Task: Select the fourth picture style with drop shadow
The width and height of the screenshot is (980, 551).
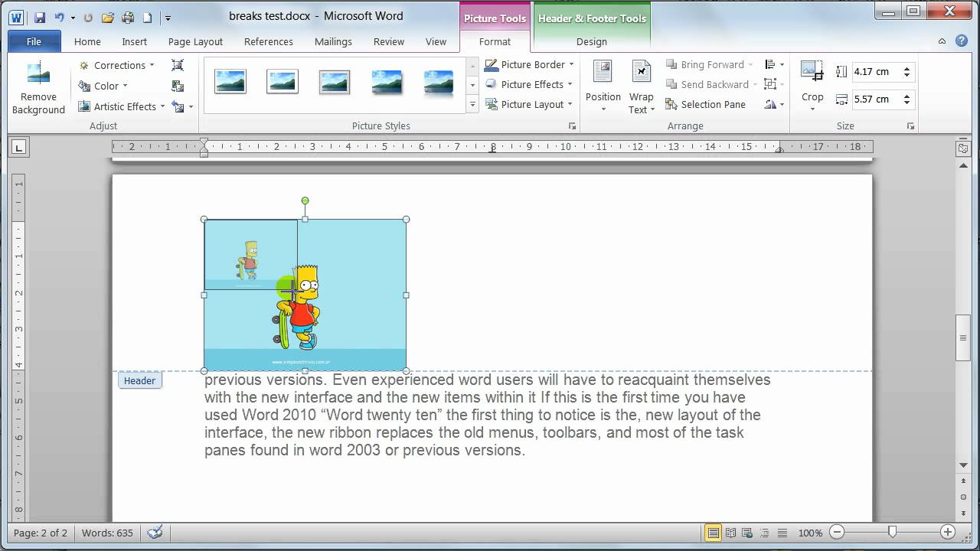Action: pos(387,81)
